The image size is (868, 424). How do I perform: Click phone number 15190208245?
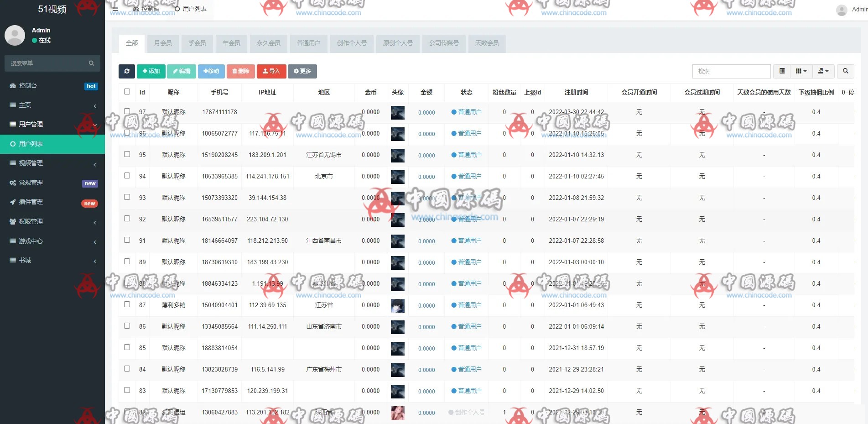tap(220, 155)
